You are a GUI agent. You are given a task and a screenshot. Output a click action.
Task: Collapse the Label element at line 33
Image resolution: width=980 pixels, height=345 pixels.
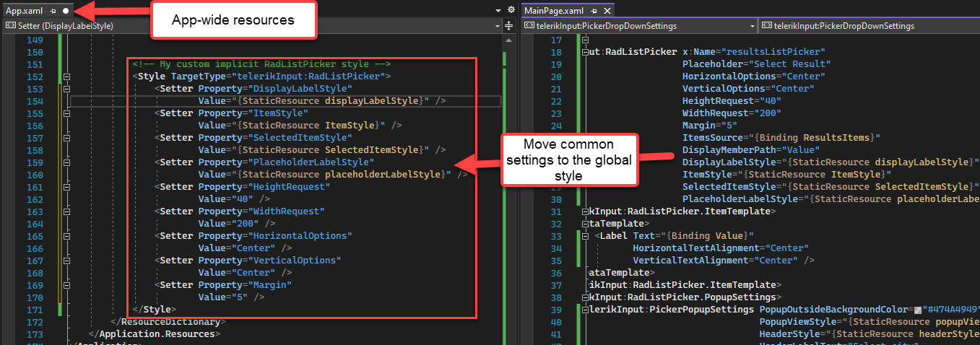click(585, 236)
